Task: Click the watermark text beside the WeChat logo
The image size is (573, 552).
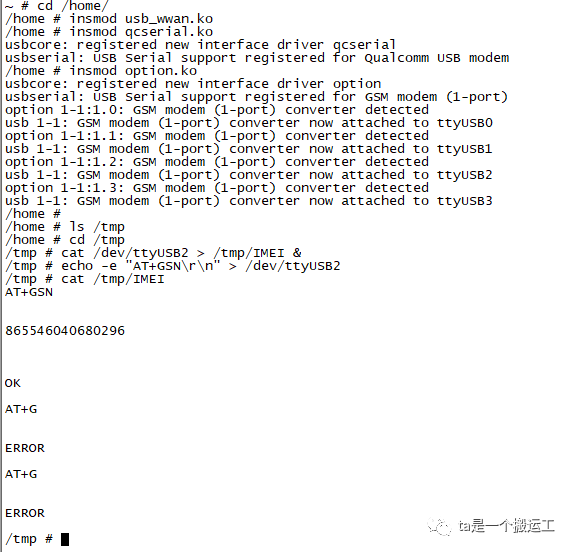Action: [x=506, y=526]
